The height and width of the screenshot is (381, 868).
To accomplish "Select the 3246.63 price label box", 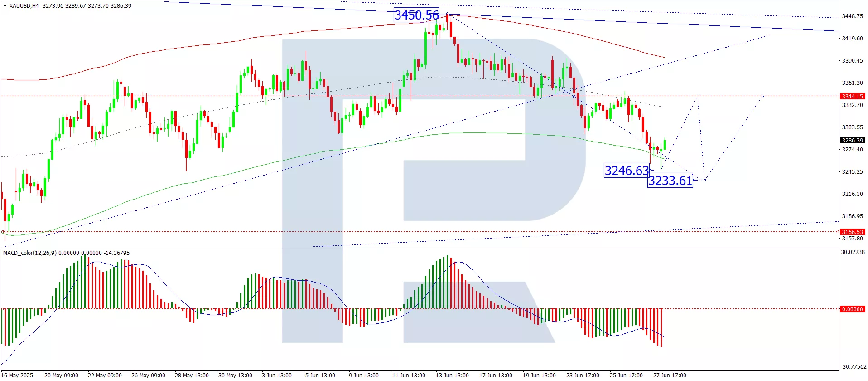I will (x=627, y=171).
